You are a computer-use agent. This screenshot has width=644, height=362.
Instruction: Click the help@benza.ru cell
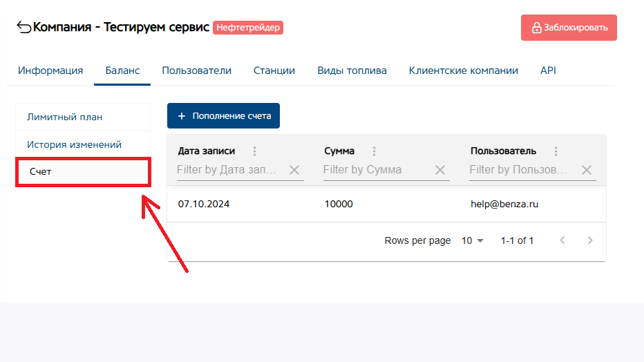click(504, 204)
